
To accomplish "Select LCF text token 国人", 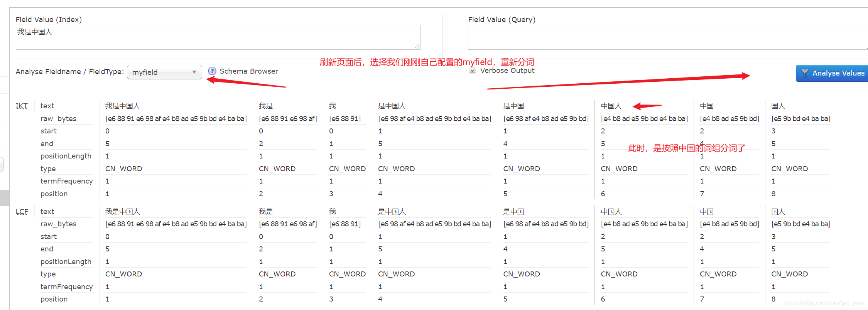I will 778,212.
